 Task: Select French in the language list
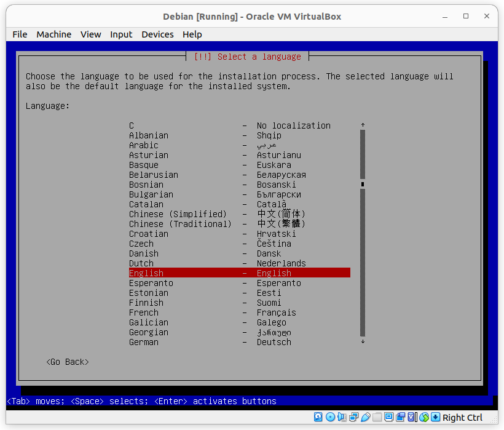(143, 313)
